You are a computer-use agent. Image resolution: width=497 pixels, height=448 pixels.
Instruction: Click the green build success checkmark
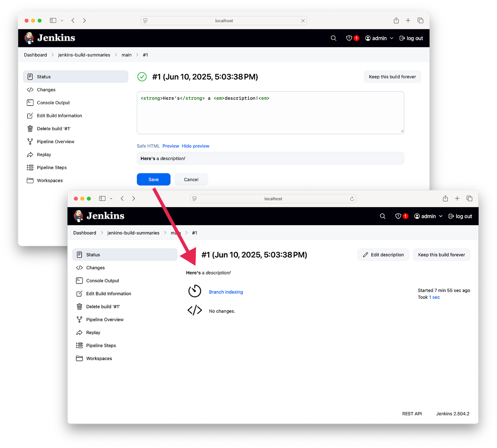pos(142,77)
